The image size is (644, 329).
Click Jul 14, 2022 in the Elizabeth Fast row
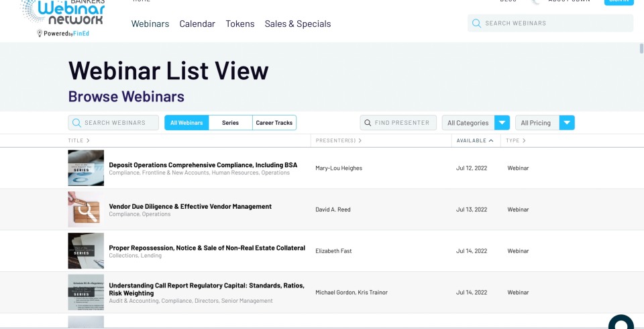(472, 251)
